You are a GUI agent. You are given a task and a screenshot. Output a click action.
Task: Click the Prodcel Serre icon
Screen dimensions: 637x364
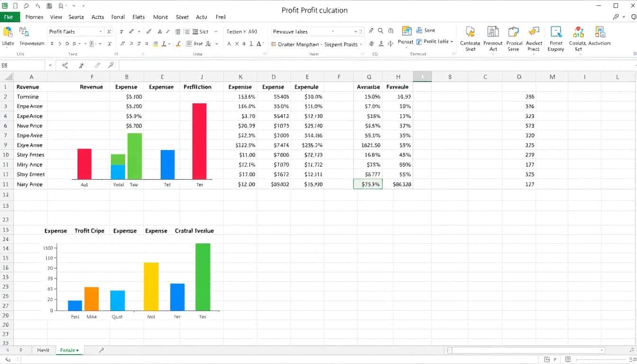[x=513, y=32]
